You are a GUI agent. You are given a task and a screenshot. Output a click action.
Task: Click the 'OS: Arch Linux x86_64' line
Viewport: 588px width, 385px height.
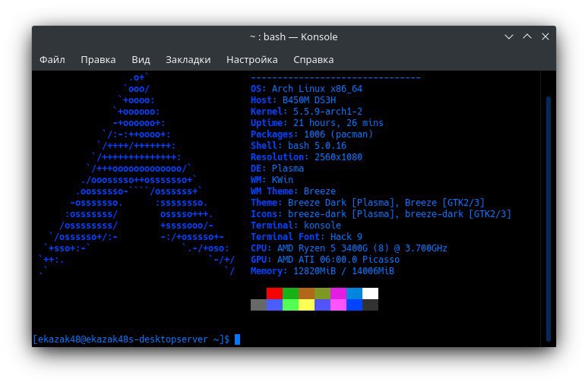(306, 89)
